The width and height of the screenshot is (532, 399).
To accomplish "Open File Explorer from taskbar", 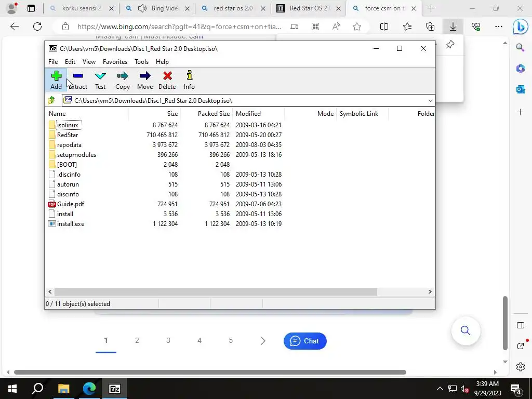I will coord(63,389).
